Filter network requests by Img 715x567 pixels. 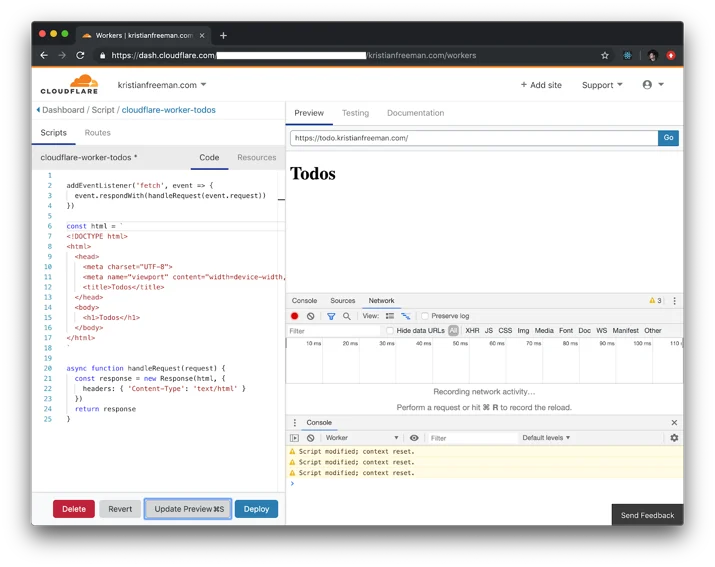[523, 331]
